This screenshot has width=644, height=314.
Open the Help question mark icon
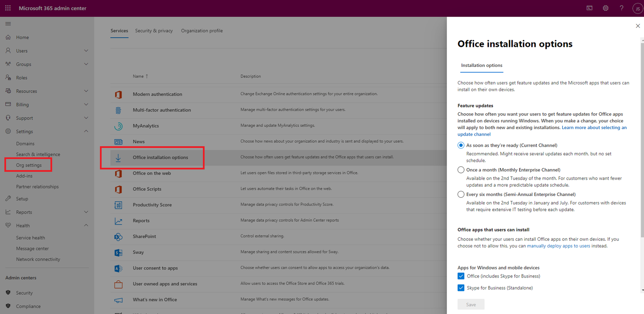point(621,8)
